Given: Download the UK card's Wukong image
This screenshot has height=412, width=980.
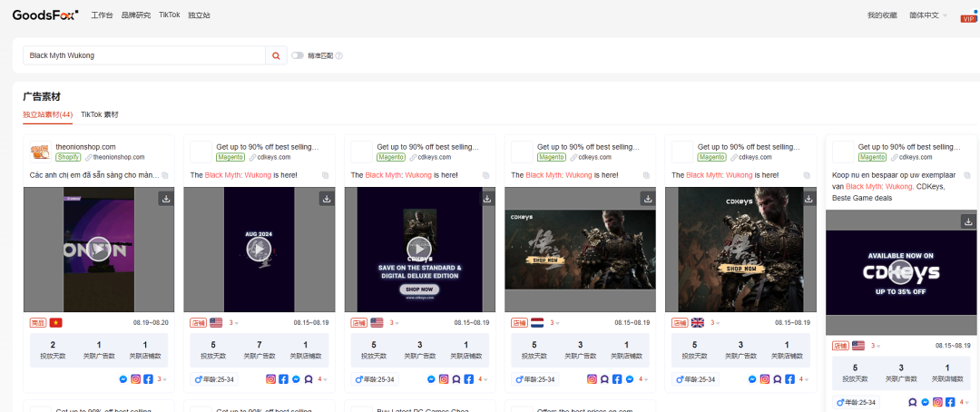Looking at the screenshot, I should point(808,199).
